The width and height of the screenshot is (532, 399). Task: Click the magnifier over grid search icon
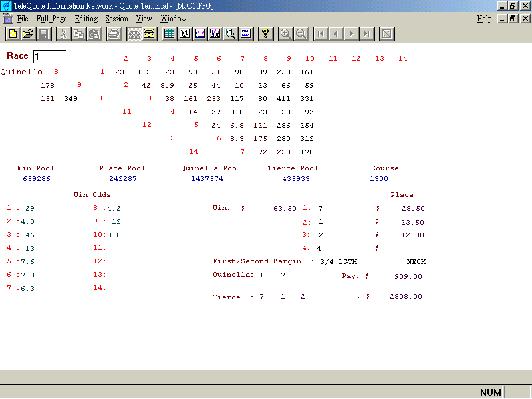coord(231,34)
